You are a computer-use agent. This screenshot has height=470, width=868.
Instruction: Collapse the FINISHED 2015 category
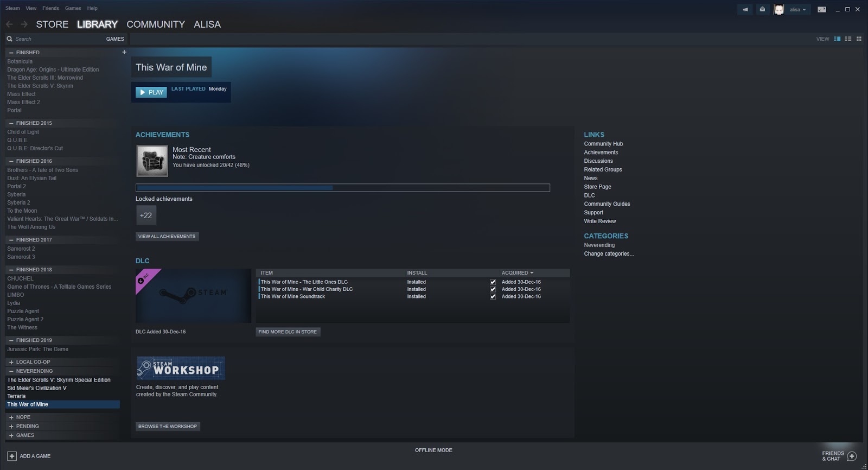click(11, 123)
